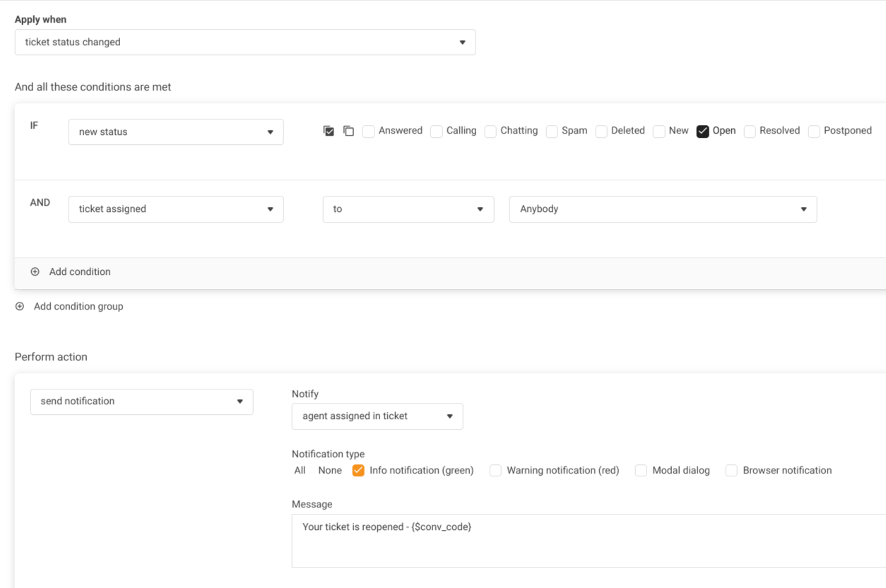Expand the send notification action dropdown
The width and height of the screenshot is (886, 588).
pyautogui.click(x=141, y=401)
